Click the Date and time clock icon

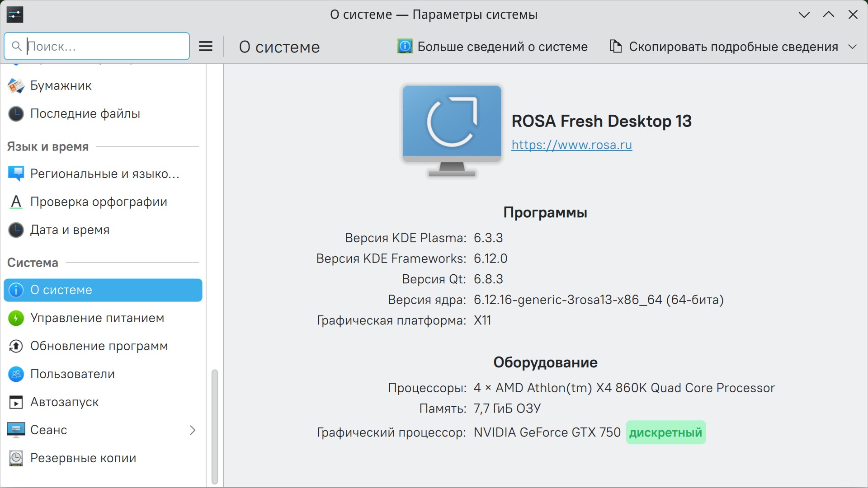pyautogui.click(x=16, y=230)
